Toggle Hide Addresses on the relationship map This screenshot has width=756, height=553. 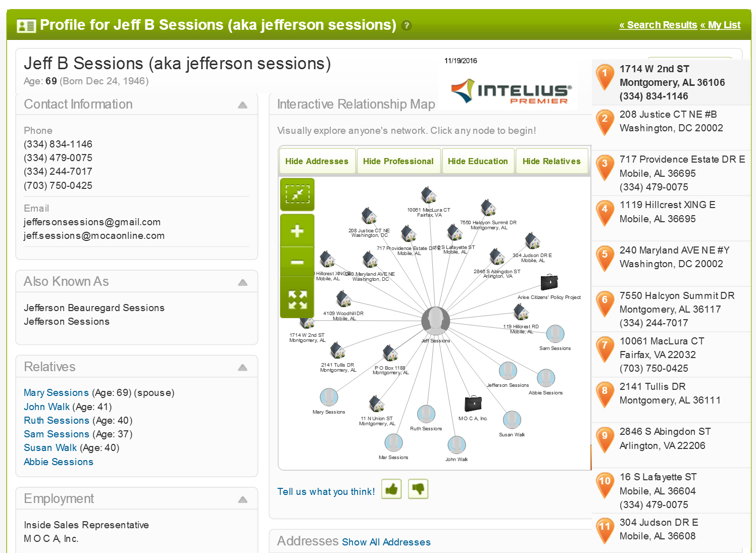point(317,161)
